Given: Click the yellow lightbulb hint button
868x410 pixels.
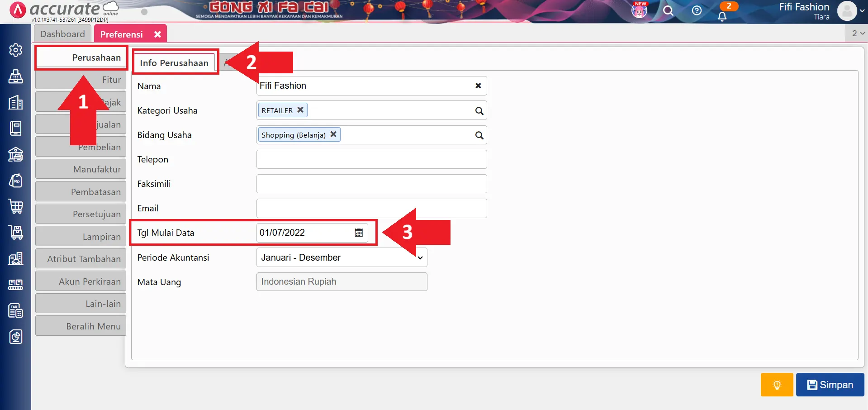Looking at the screenshot, I should 777,385.
